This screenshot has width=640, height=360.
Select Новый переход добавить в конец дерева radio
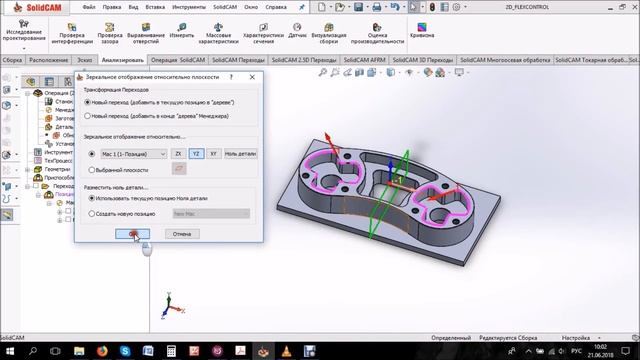pos(87,116)
